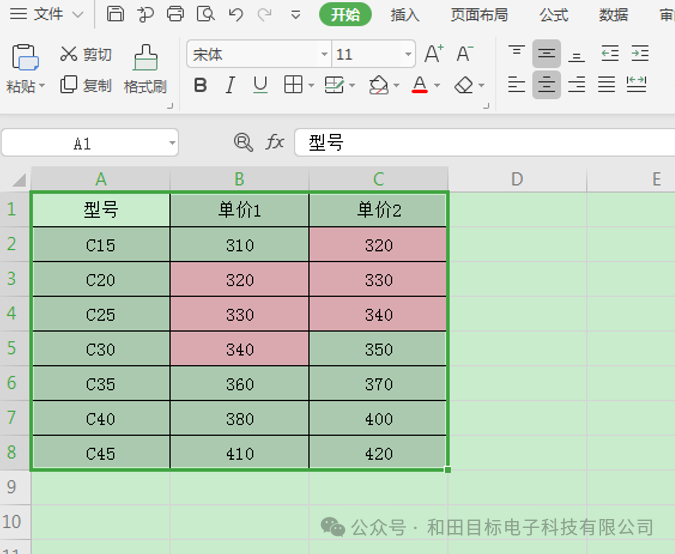
Task: Switch to the 开始 (Home) tab
Action: click(x=345, y=15)
